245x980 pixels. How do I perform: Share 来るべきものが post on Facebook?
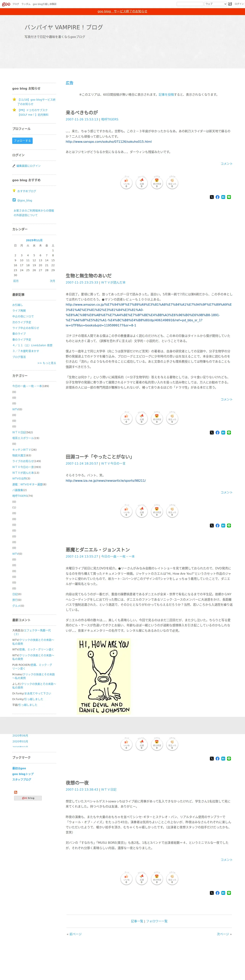[x=218, y=197]
